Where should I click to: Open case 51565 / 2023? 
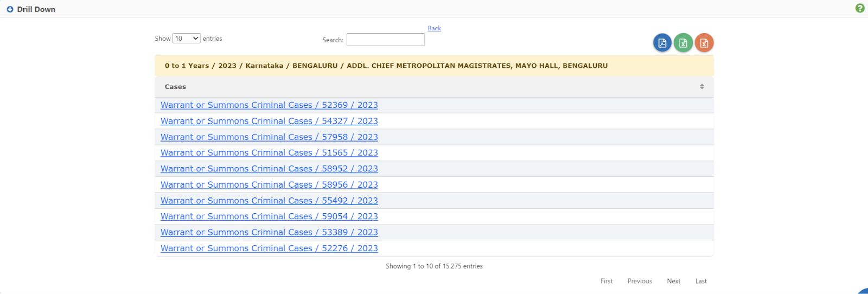point(269,153)
